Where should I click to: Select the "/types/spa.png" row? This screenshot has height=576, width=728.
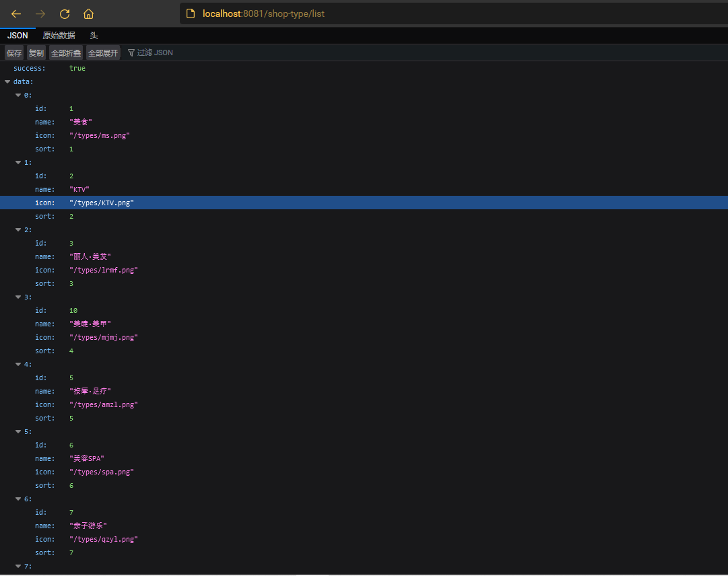point(364,472)
